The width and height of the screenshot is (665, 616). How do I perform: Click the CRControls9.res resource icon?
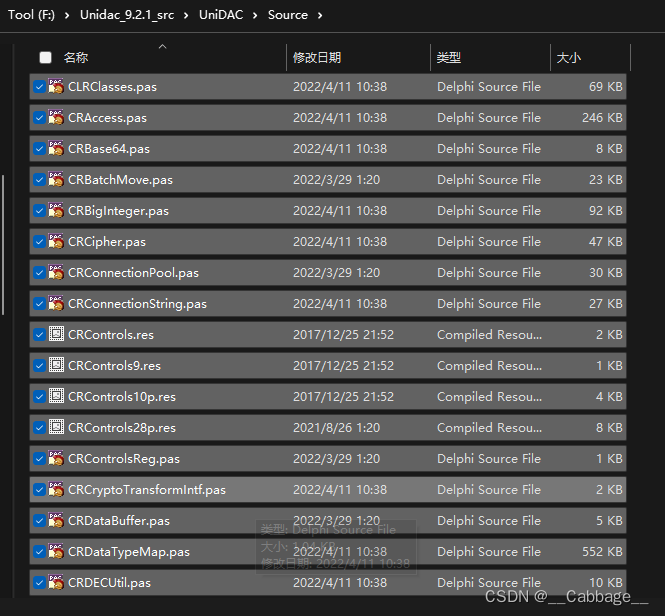(56, 365)
